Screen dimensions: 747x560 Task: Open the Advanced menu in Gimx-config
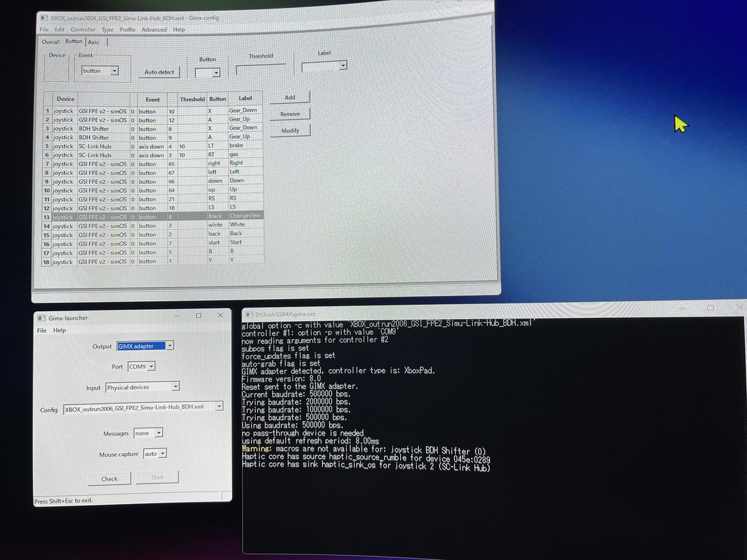click(154, 30)
